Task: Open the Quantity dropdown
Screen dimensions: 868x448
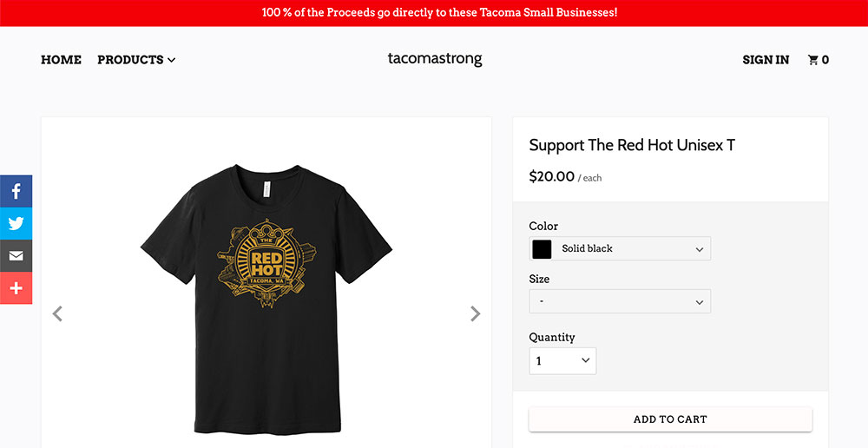Action: [562, 361]
